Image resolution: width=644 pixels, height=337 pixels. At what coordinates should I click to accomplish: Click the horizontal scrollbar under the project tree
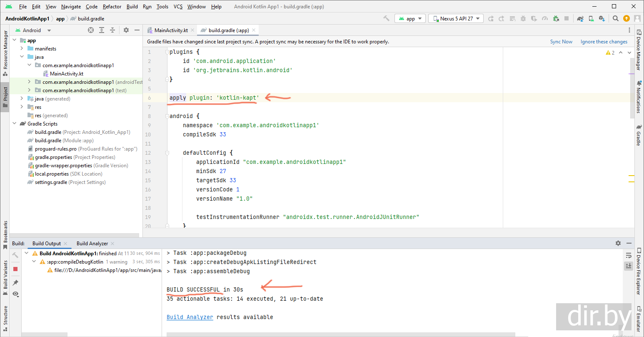click(75, 235)
